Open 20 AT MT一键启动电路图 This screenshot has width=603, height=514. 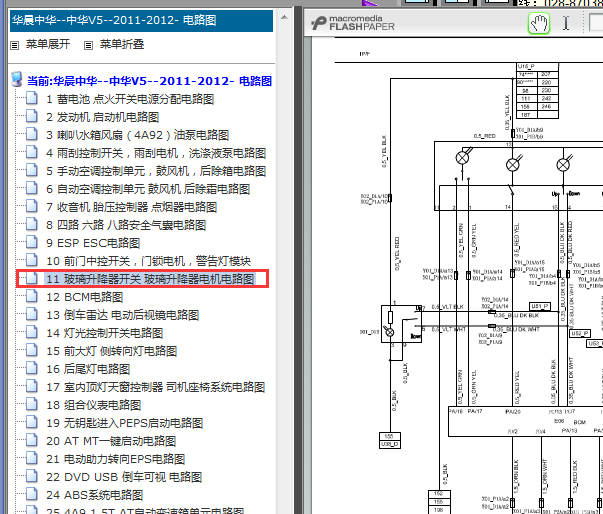(x=111, y=441)
